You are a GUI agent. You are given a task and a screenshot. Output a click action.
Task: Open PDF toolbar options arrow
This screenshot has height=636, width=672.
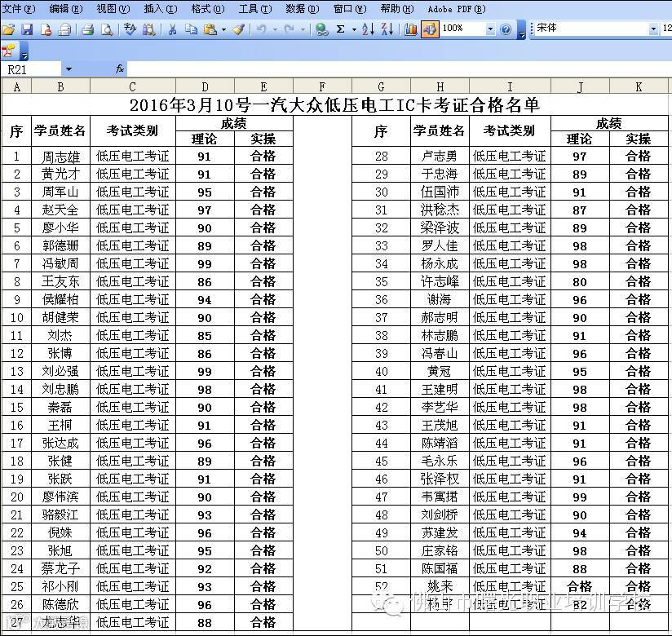[24, 51]
